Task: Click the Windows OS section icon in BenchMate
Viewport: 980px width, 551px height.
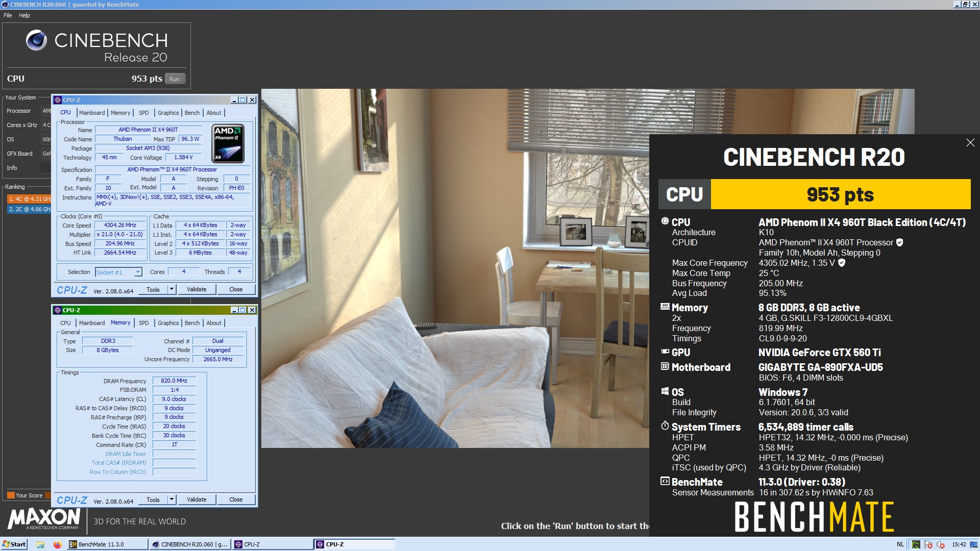Action: (x=665, y=391)
